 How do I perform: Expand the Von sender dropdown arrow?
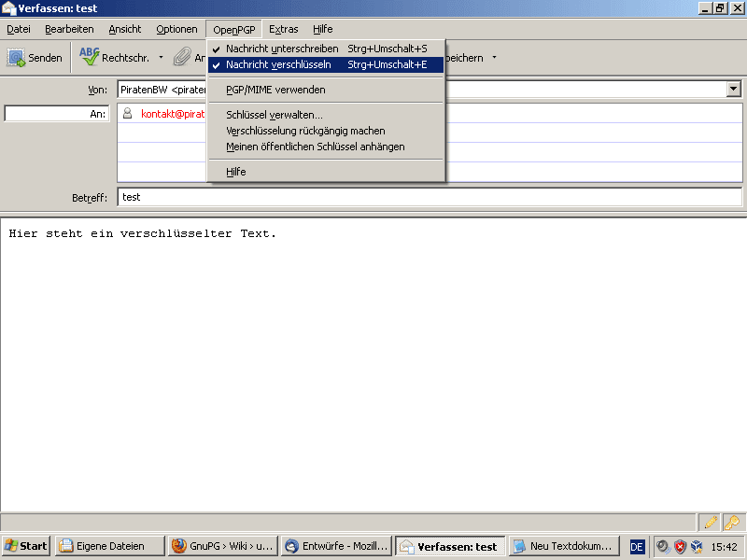tap(733, 89)
